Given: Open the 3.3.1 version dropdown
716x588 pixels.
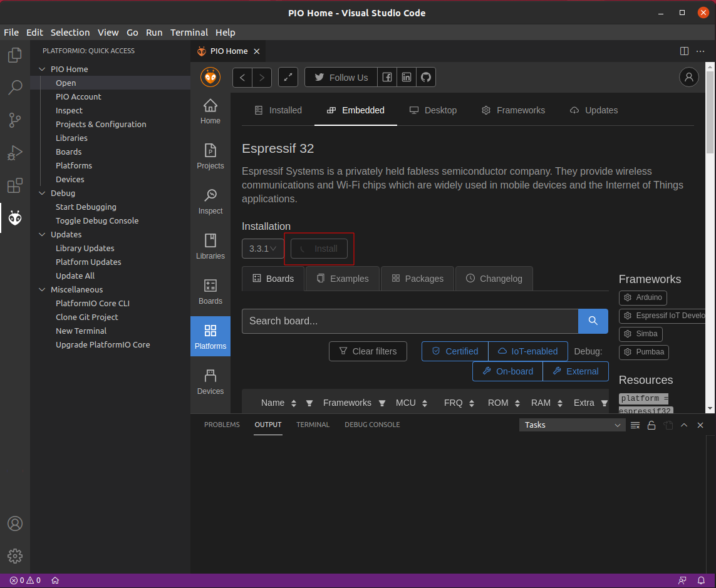Looking at the screenshot, I should coord(263,249).
